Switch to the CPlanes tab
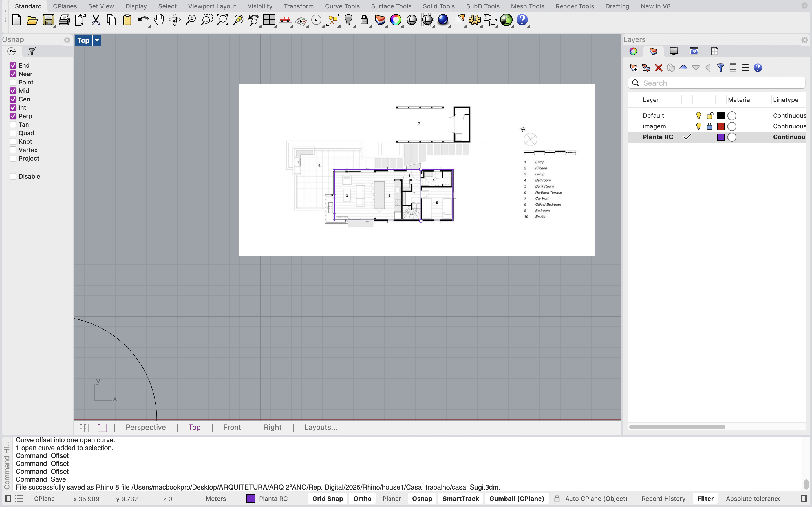This screenshot has width=812, height=507. [x=65, y=6]
